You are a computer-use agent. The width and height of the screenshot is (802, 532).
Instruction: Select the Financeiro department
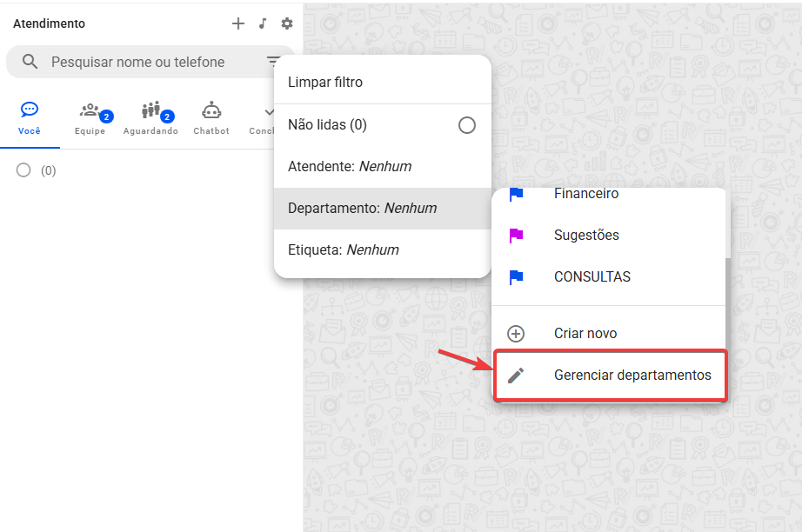click(x=609, y=194)
